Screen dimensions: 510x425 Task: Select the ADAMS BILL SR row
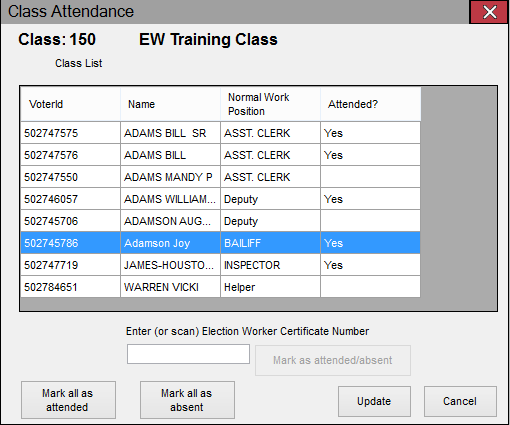(x=220, y=133)
